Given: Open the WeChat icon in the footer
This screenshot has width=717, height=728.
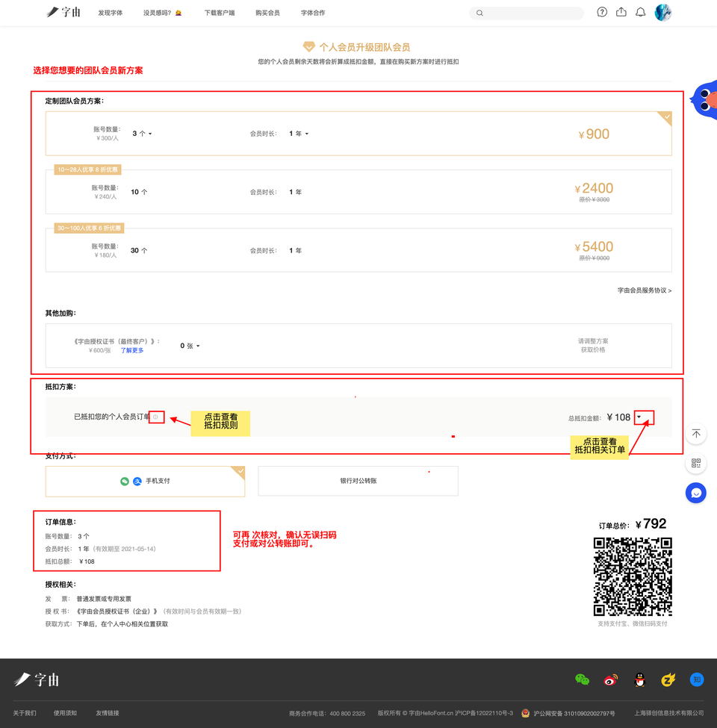Looking at the screenshot, I should 582,679.
